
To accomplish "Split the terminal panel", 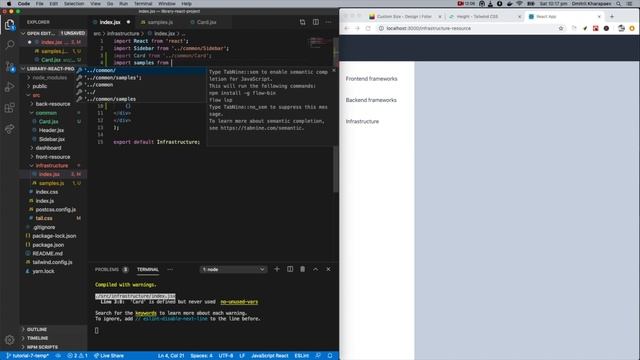I will (290, 269).
